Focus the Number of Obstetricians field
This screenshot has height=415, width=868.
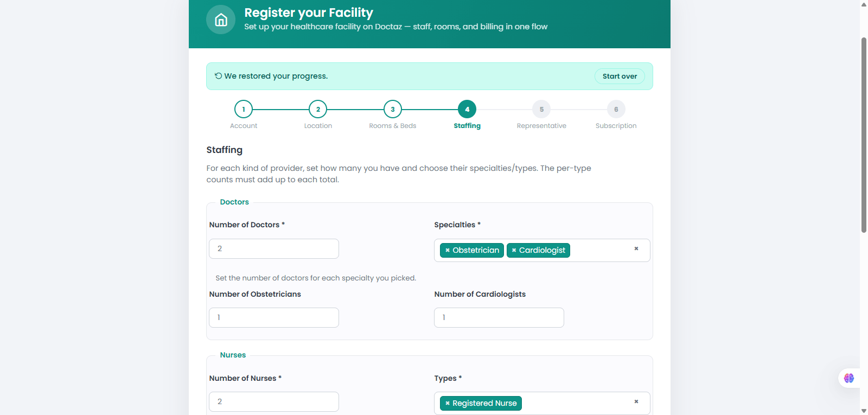point(274,318)
